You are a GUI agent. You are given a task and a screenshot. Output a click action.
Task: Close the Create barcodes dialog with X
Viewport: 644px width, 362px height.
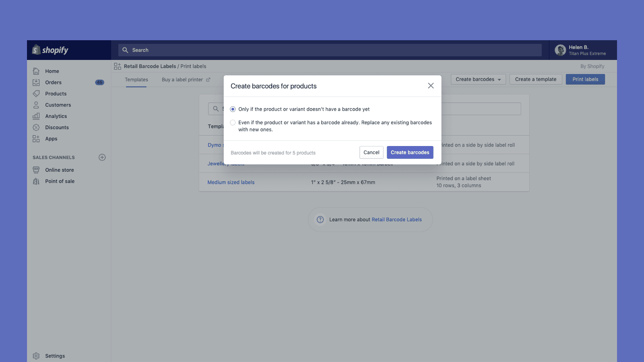point(431,86)
